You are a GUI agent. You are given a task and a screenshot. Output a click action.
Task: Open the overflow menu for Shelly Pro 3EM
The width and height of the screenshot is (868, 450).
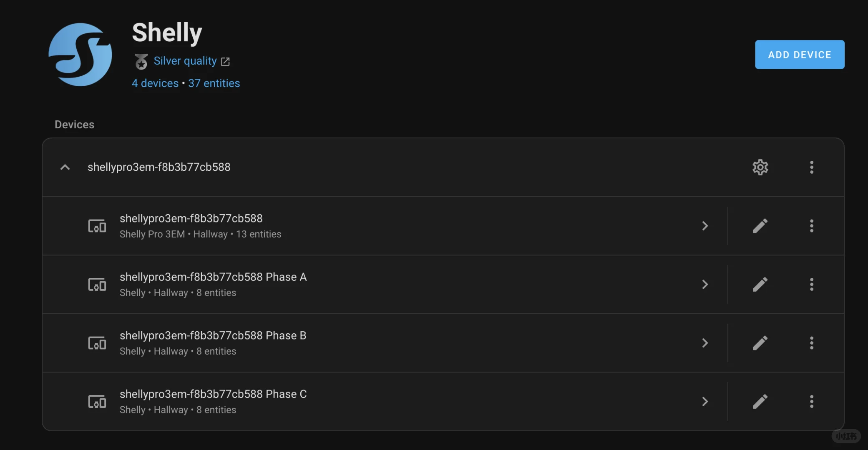coord(811,226)
